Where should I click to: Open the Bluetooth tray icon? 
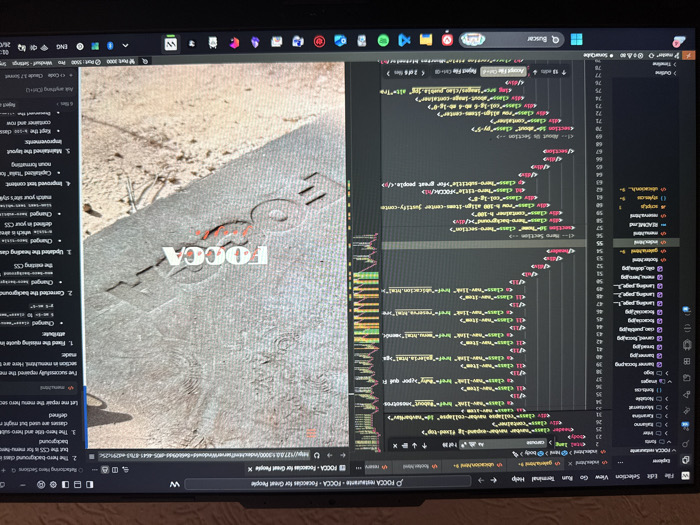coord(110,46)
